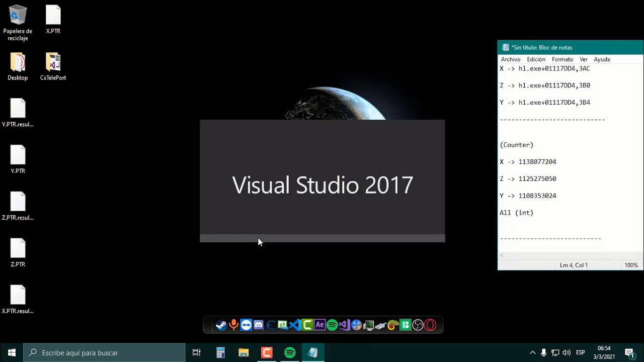Click the value 'Z -> 1125275050' in Notepad
Viewport: 644px width, 362px height.
tap(528, 179)
